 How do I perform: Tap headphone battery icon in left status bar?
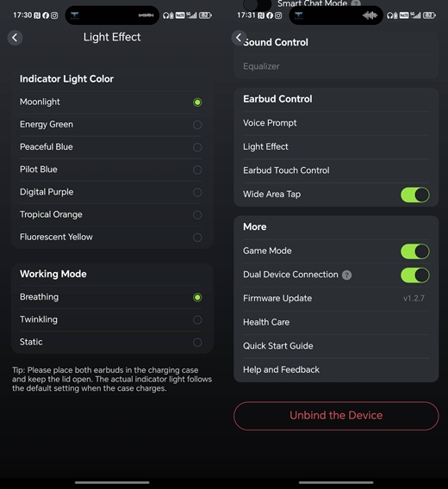(168, 15)
